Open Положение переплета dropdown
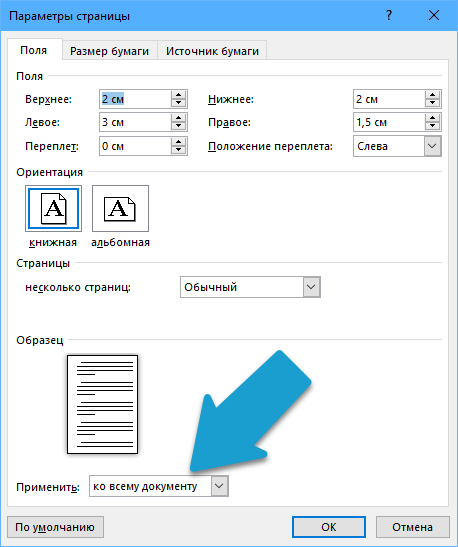Image resolution: width=458 pixels, height=547 pixels. point(432,146)
